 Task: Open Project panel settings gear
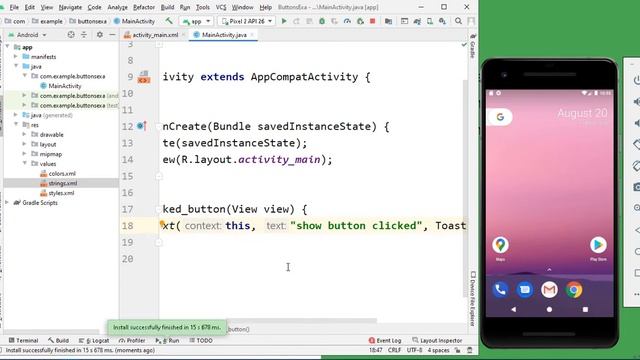tap(100, 35)
